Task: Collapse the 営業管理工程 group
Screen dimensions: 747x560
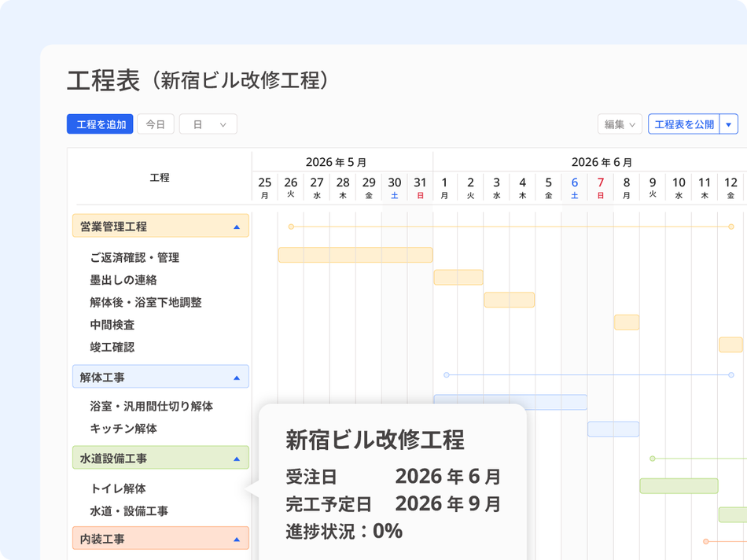Action: click(237, 227)
